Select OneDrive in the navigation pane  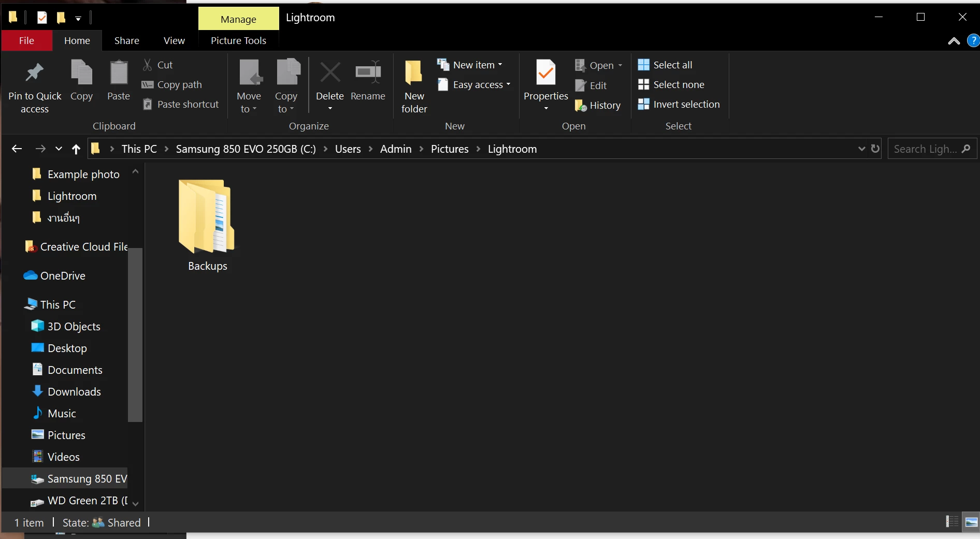55,275
